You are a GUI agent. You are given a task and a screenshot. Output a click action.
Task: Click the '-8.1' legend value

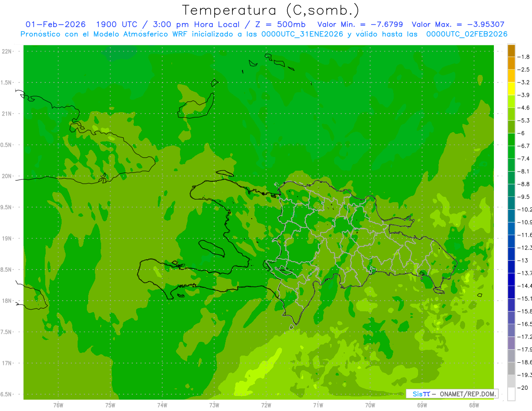pyautogui.click(x=523, y=172)
